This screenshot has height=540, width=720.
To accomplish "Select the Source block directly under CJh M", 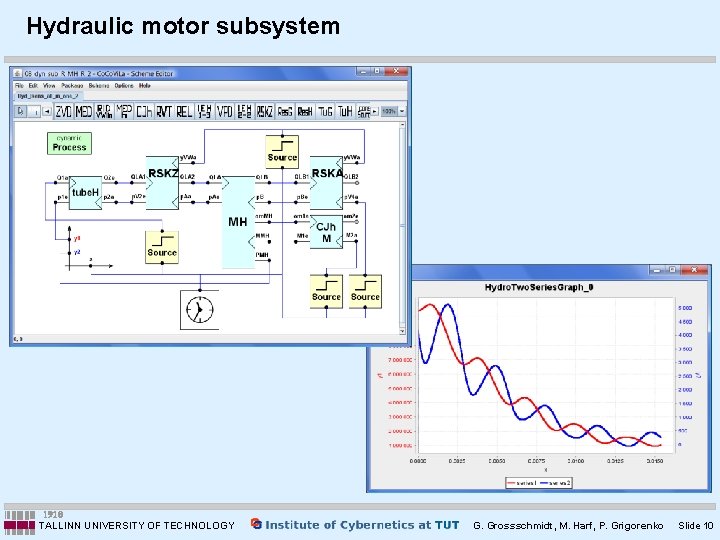I will (x=326, y=292).
